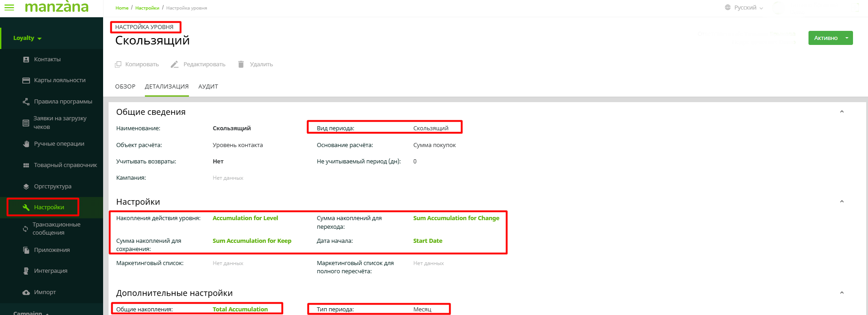Open Карты лояльности card icon
Viewport: 868px width, 315px height.
coord(26,80)
